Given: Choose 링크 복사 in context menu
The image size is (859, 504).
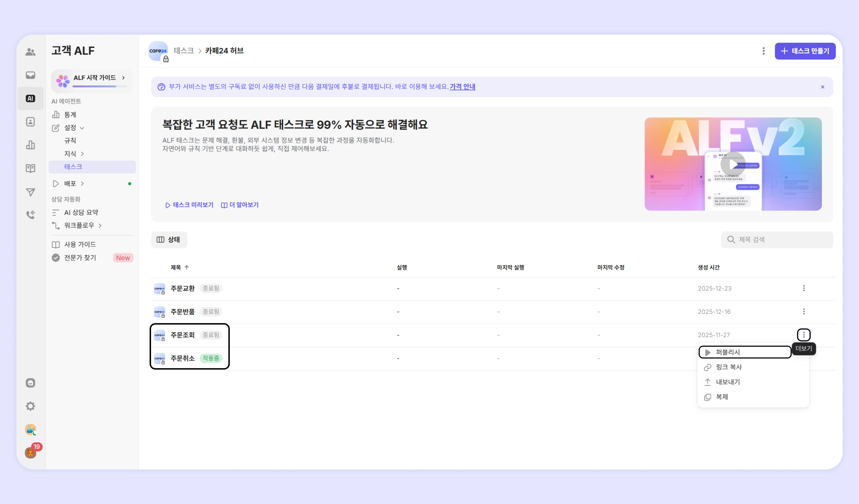Looking at the screenshot, I should (728, 367).
